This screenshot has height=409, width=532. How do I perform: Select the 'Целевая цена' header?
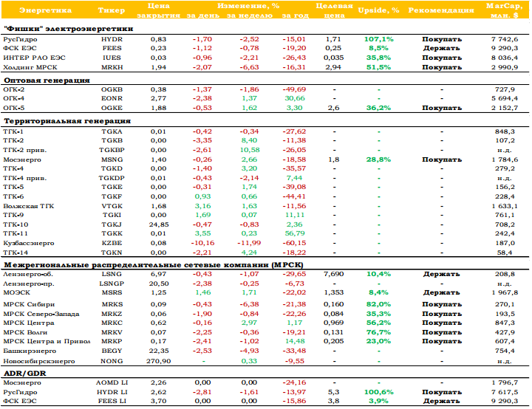(x=334, y=10)
